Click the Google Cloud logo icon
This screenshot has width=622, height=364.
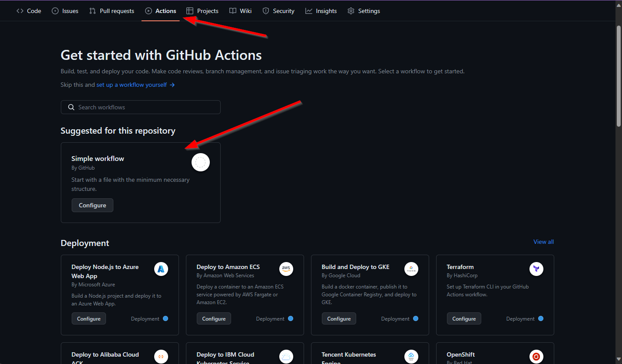point(411,269)
